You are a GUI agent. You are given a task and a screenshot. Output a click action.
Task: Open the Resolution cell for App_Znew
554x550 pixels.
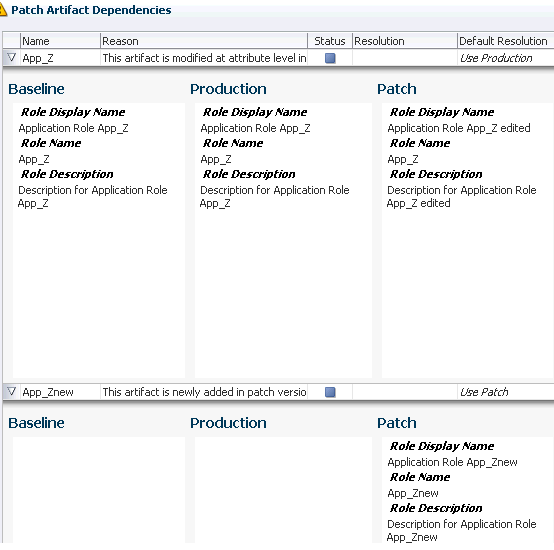405,392
